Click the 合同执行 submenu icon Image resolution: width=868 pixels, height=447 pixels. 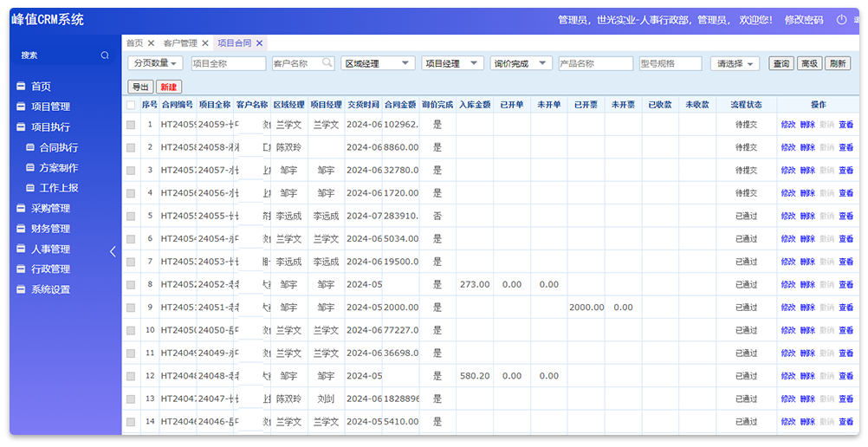[x=30, y=147]
